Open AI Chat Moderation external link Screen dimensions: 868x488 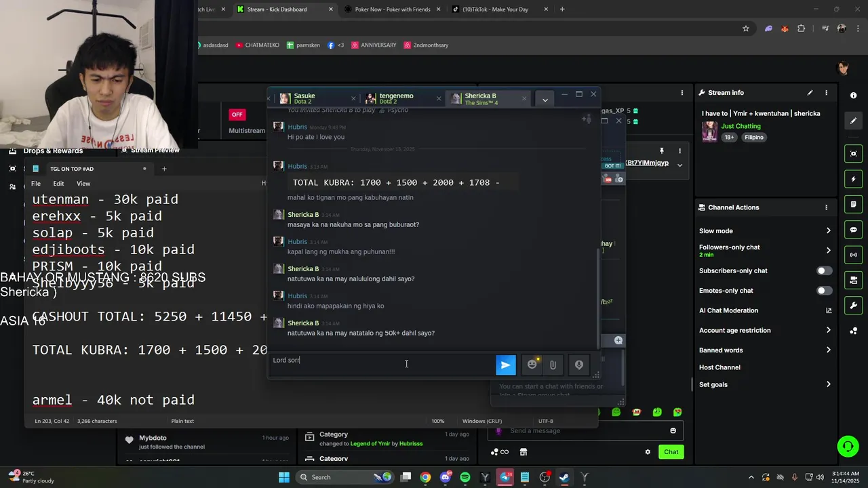coord(829,310)
